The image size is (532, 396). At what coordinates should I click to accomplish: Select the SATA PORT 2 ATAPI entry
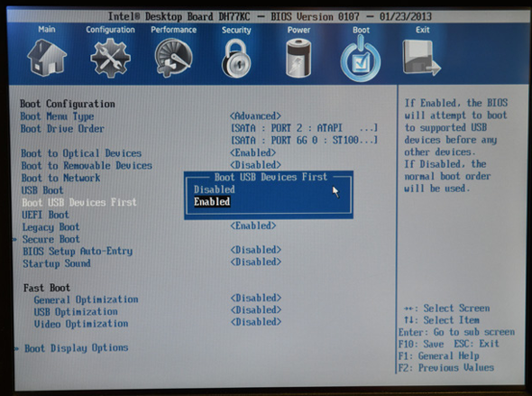pyautogui.click(x=304, y=128)
